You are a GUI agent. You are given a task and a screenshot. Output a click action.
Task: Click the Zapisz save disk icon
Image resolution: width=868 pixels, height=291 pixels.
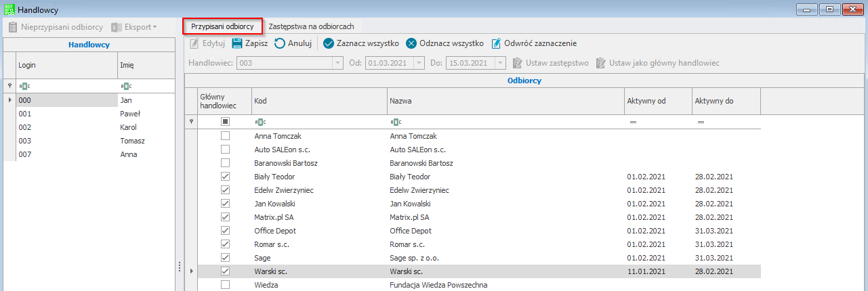(237, 43)
